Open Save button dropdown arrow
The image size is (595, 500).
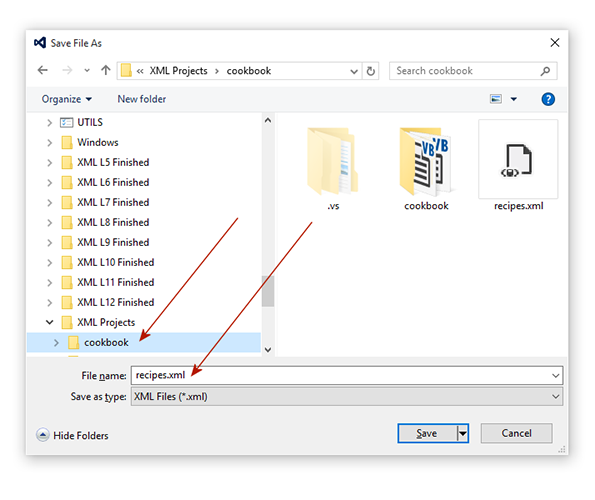(463, 433)
